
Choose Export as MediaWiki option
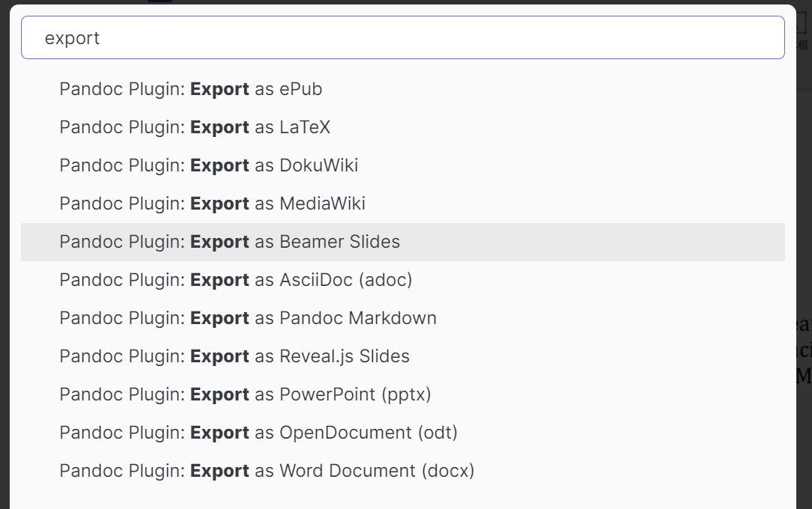pyautogui.click(x=212, y=204)
